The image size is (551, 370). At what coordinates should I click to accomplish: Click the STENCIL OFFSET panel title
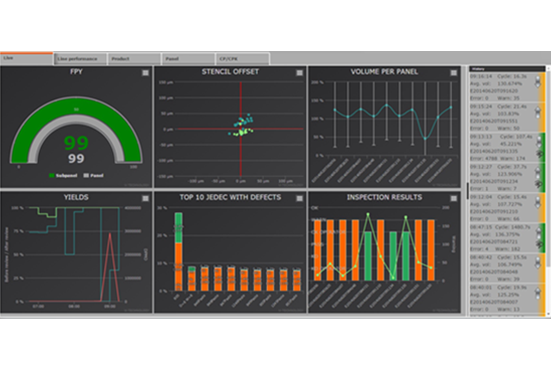[230, 72]
